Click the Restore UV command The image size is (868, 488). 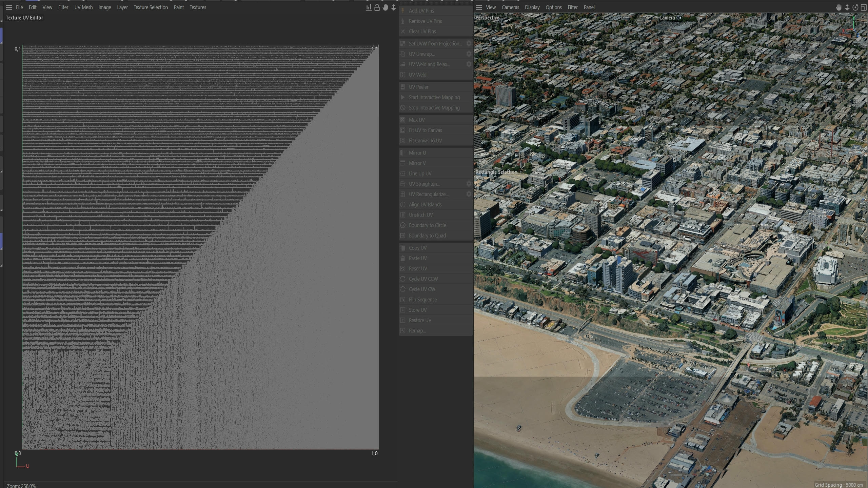(436, 320)
